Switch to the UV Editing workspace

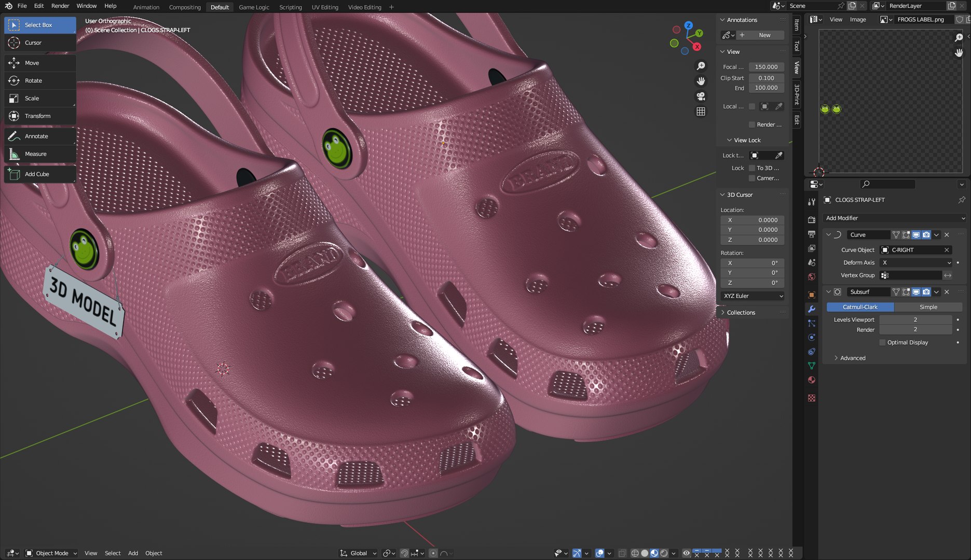325,7
